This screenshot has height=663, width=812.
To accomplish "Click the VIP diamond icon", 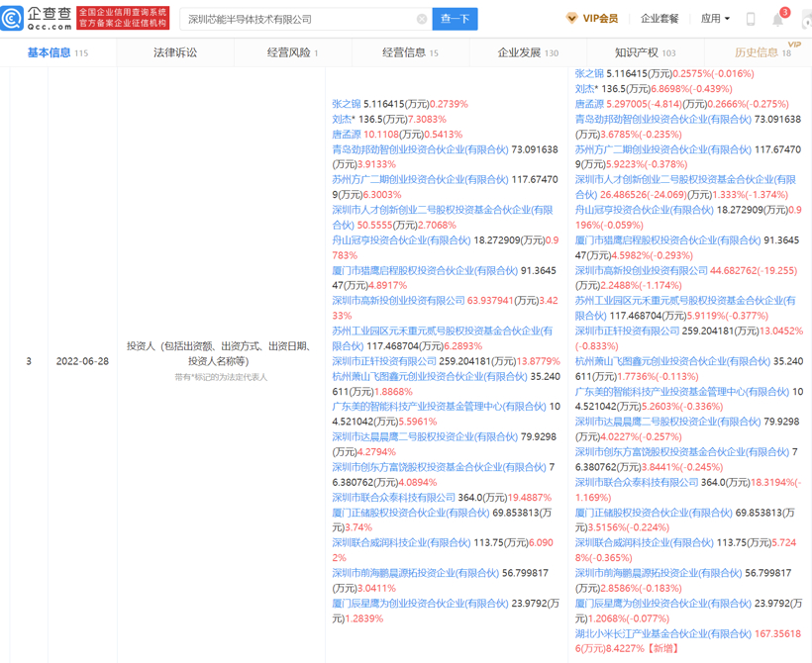I will coord(571,19).
